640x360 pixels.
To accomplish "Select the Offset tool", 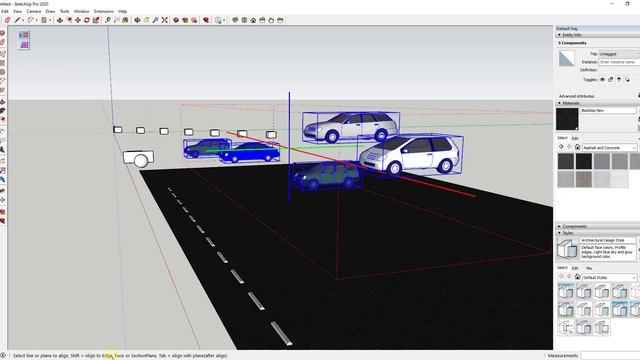I will (x=69, y=20).
